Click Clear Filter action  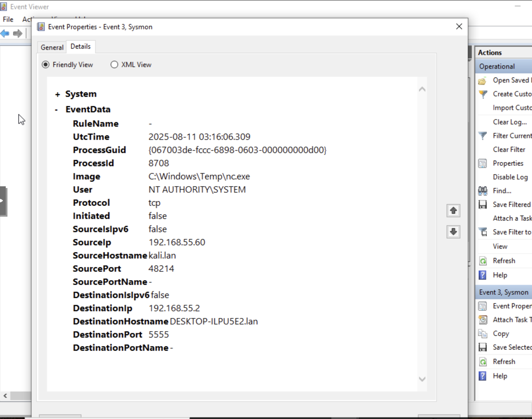(509, 150)
